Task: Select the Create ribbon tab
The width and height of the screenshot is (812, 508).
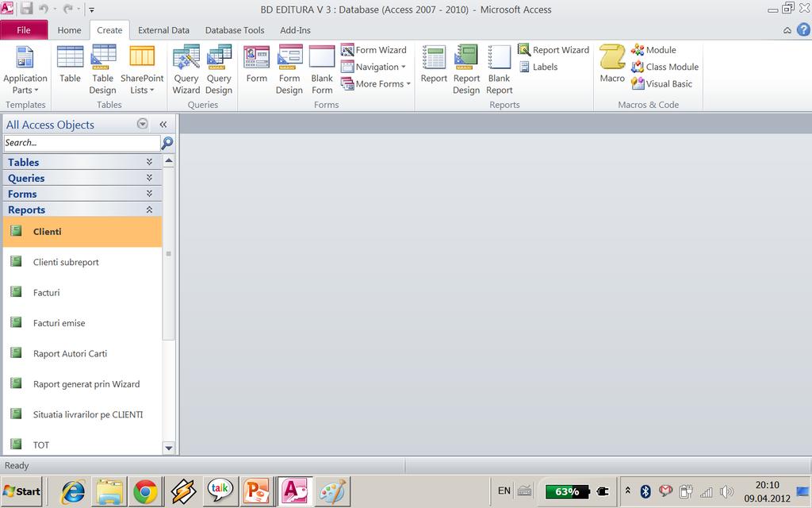Action: tap(109, 30)
